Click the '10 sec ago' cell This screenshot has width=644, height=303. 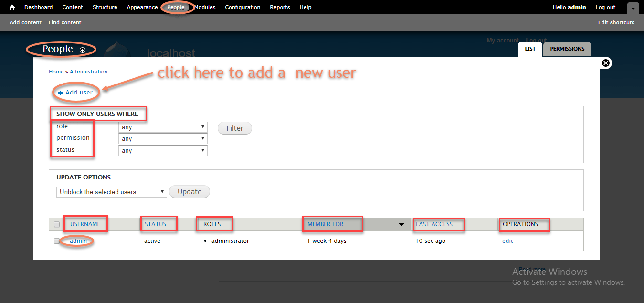pyautogui.click(x=431, y=241)
